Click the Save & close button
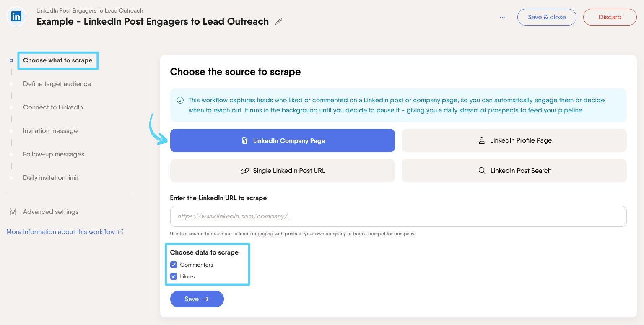The height and width of the screenshot is (325, 644). pyautogui.click(x=547, y=17)
